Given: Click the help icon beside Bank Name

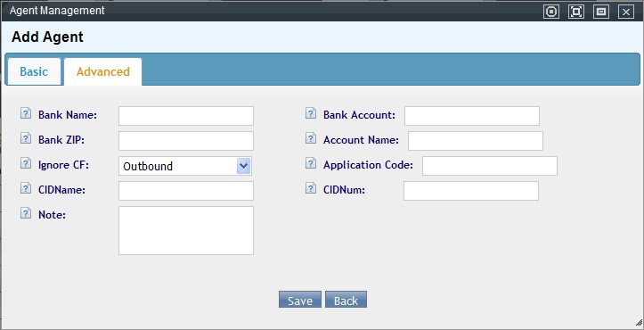Looking at the screenshot, I should pos(26,113).
